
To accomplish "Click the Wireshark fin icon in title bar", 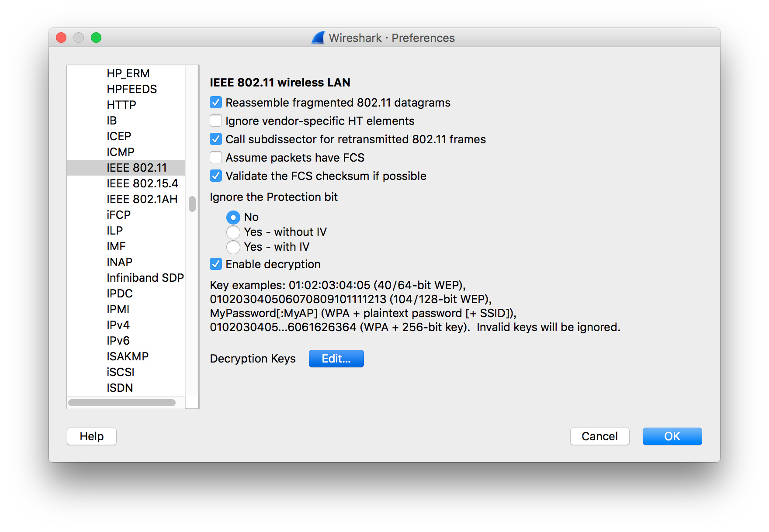I will coord(318,38).
